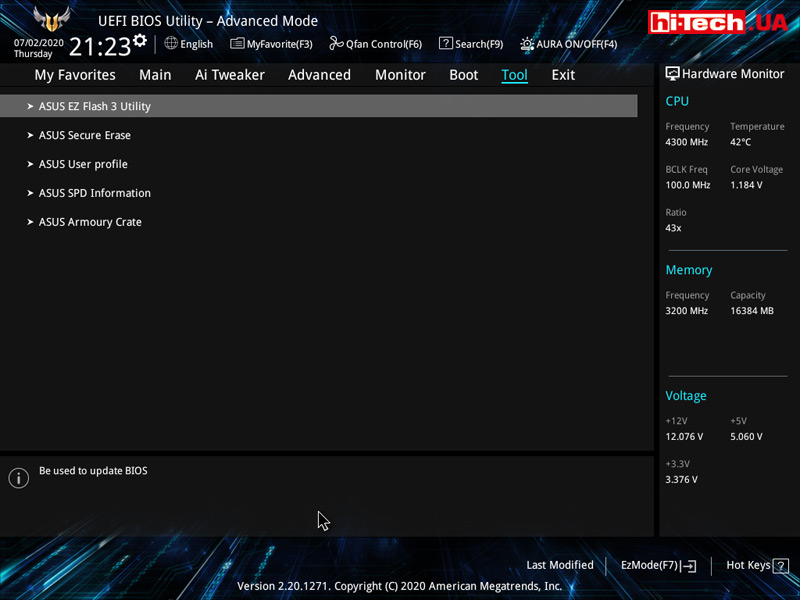Click the settings gear icon beside the clock
Image resolution: width=800 pixels, height=600 pixels.
pos(140,41)
